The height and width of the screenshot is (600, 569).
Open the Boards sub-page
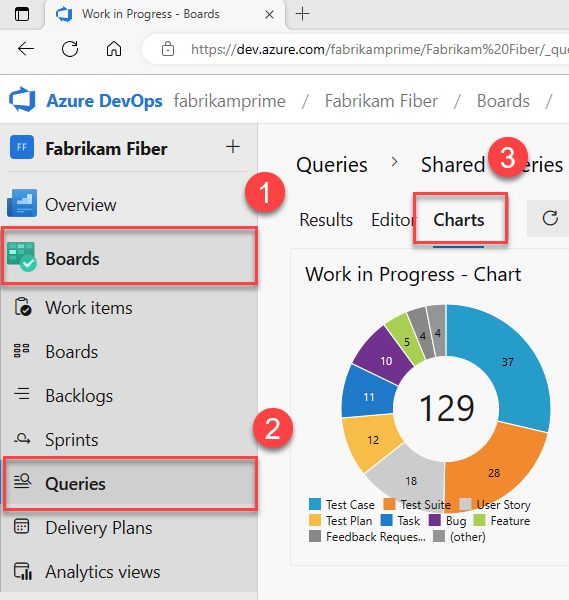(x=129, y=352)
